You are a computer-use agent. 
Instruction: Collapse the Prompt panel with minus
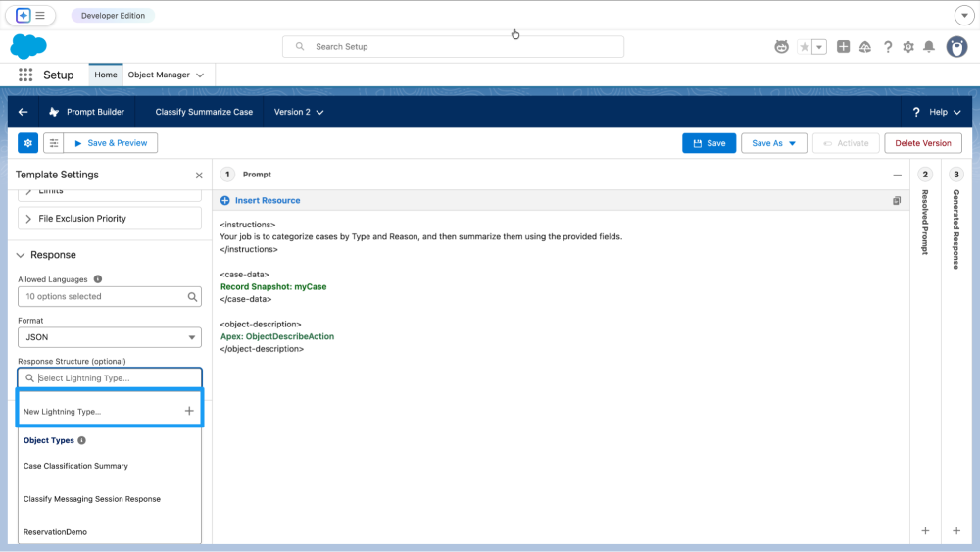tap(897, 176)
